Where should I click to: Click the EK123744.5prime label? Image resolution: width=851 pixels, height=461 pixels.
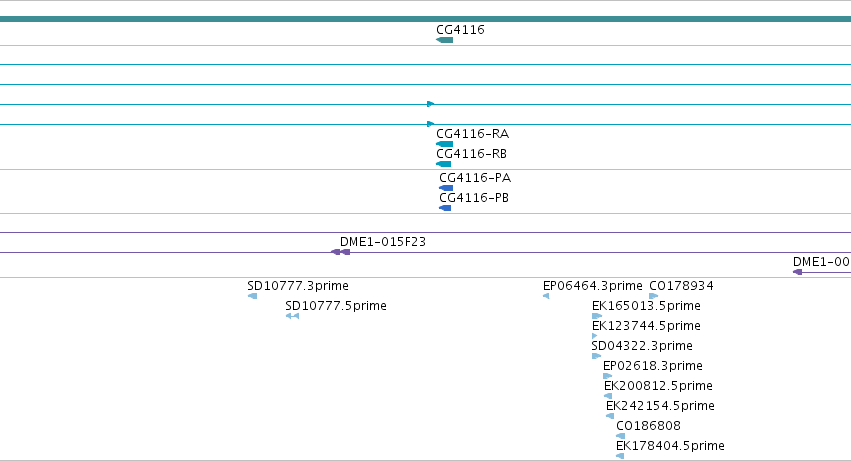click(646, 326)
